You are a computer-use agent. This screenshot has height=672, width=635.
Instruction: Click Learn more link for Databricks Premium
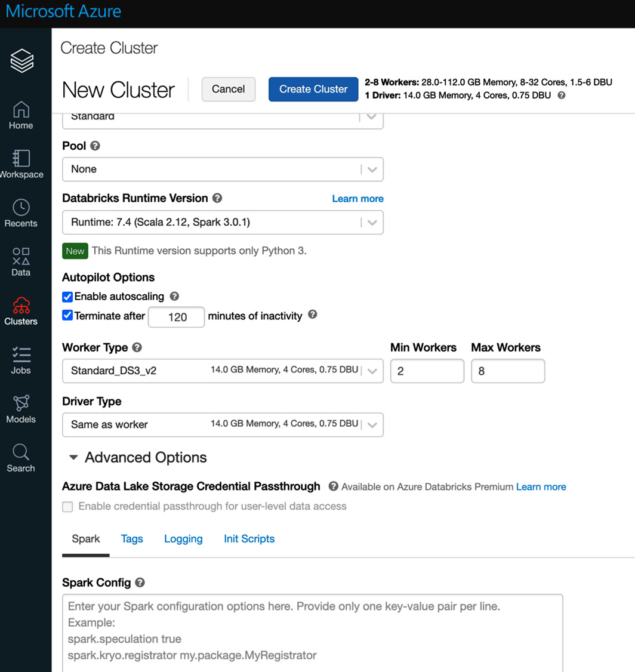(x=541, y=487)
